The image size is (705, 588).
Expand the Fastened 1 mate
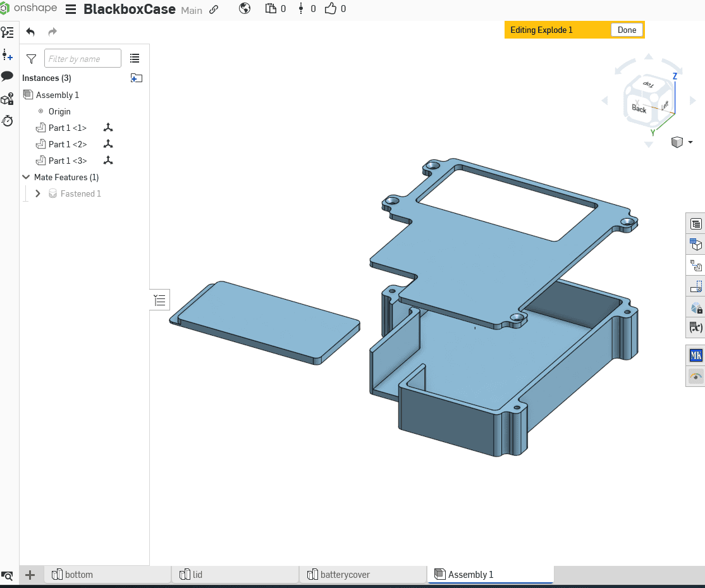tap(38, 194)
